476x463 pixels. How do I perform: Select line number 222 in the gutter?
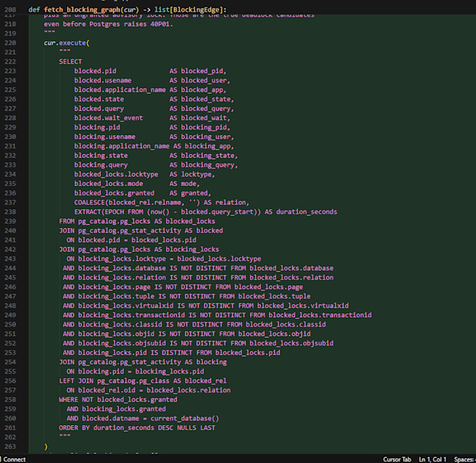(x=10, y=62)
